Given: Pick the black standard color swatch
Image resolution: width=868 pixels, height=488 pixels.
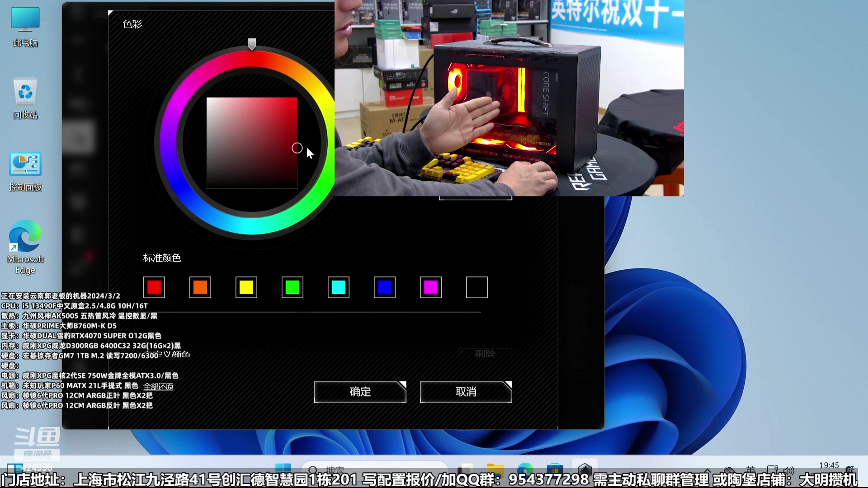Looking at the screenshot, I should 477,287.
